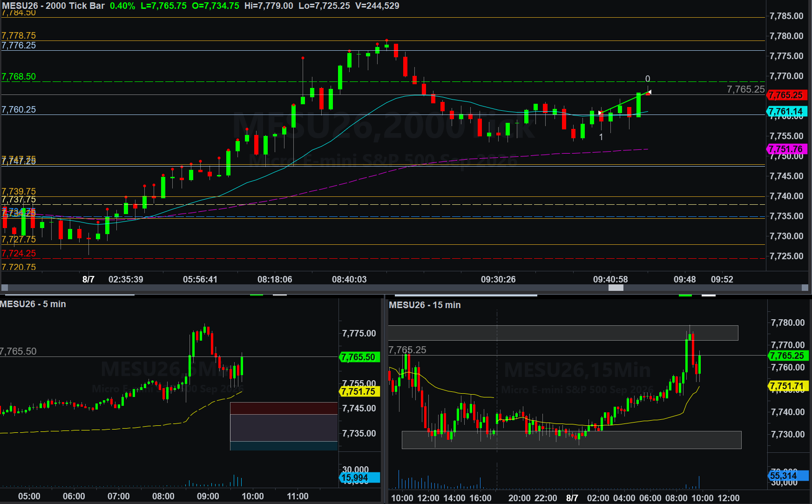Screen dimensions: 812x504
Task: Click the 09:52 time label
Action: point(722,279)
